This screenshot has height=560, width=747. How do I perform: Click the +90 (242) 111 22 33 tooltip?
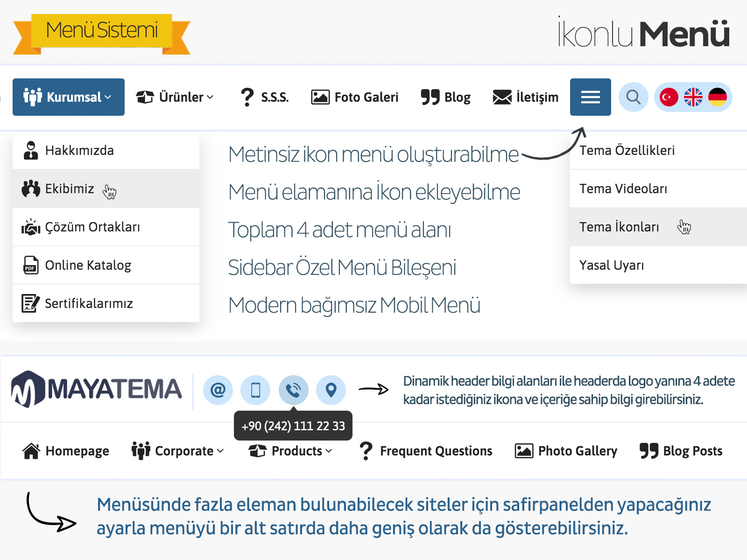293,426
